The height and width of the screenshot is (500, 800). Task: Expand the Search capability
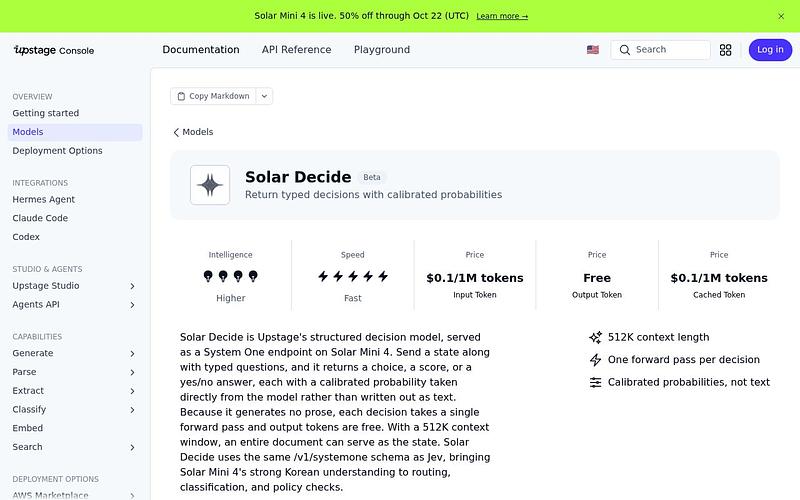[75, 447]
